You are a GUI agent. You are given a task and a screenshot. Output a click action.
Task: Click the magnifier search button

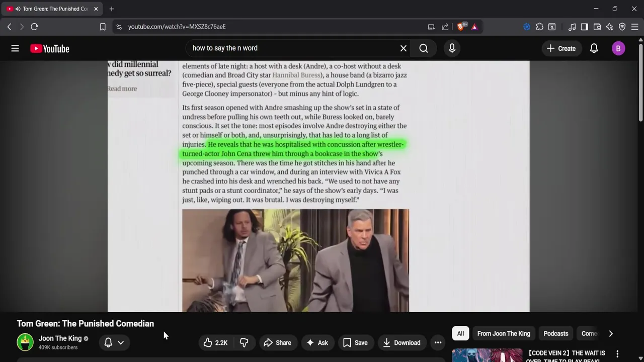pos(424,48)
